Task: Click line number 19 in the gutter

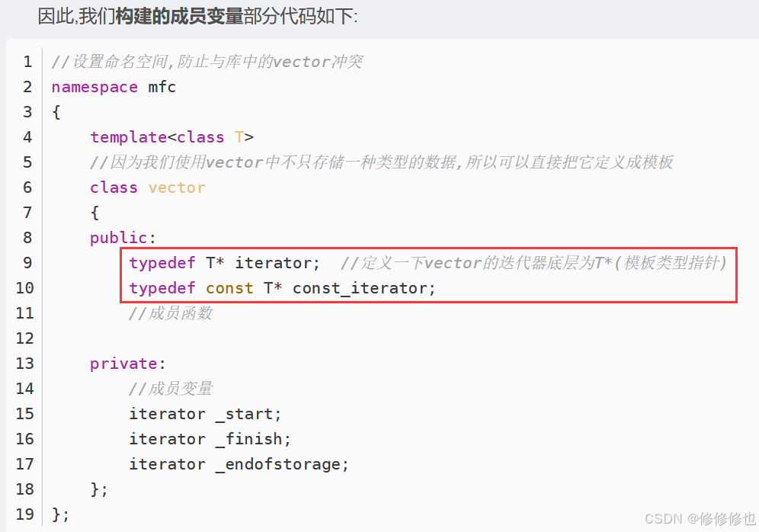Action: [24, 514]
